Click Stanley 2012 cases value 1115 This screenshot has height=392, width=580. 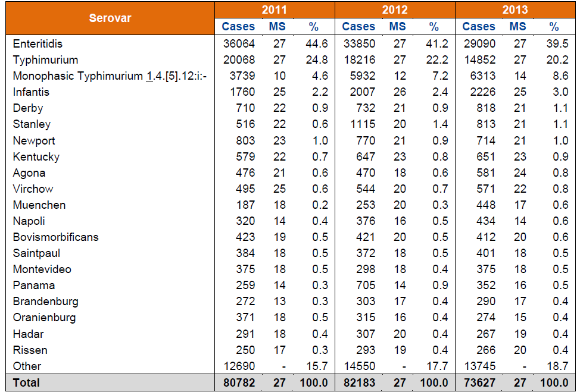(363, 124)
